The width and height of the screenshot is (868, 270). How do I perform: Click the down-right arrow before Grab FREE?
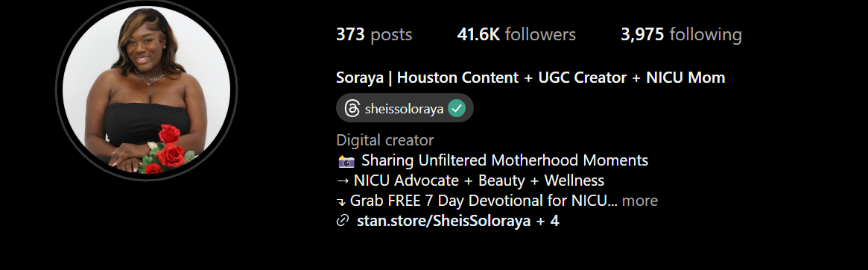coord(341,201)
